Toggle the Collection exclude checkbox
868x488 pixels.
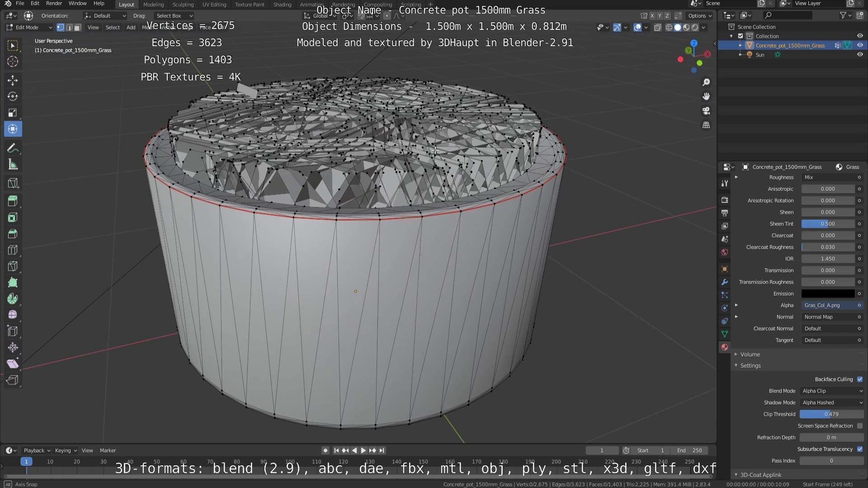click(x=741, y=36)
